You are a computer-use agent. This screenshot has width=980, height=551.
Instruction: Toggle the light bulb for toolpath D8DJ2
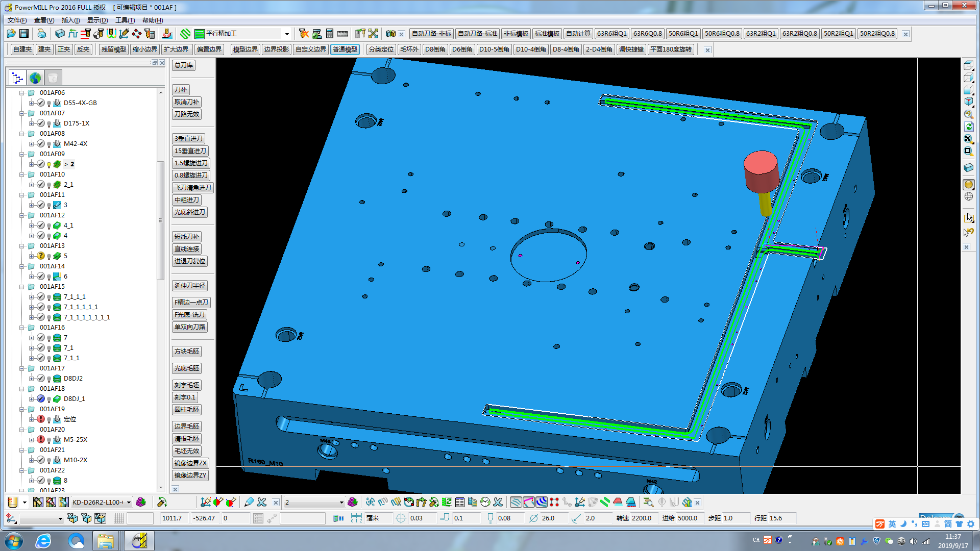[x=49, y=379]
